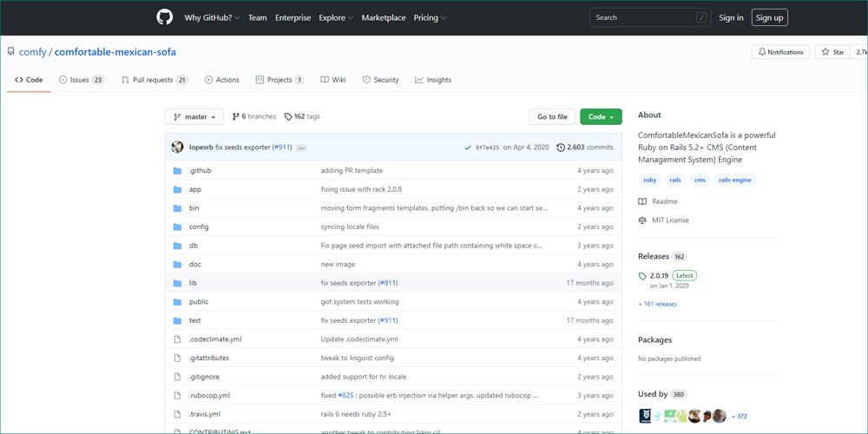Click the green commit status checkmark
868x434 pixels.
click(x=468, y=148)
